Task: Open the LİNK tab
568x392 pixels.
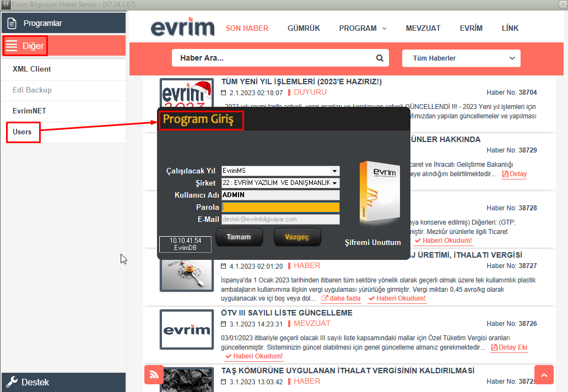Action: pos(510,28)
